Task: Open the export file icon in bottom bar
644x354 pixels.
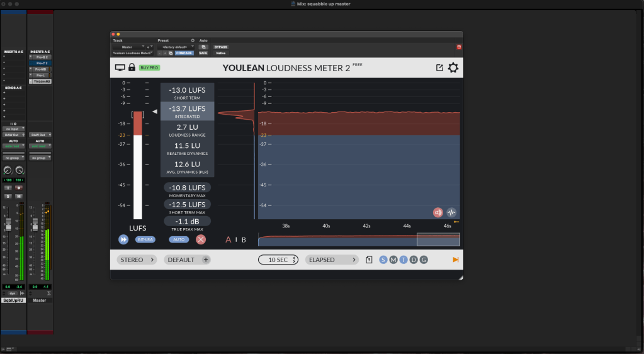Action: [x=370, y=260]
